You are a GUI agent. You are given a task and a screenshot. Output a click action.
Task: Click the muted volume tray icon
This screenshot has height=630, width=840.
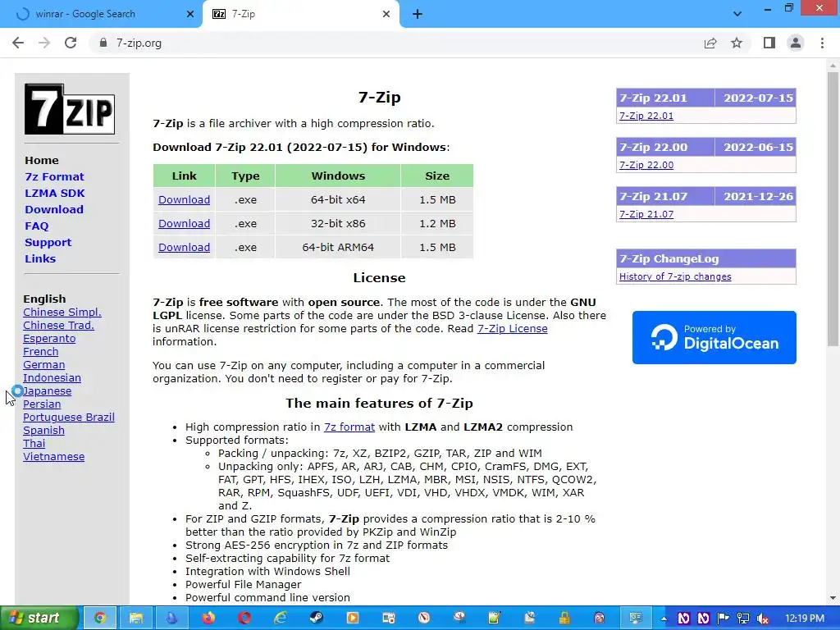tap(763, 619)
